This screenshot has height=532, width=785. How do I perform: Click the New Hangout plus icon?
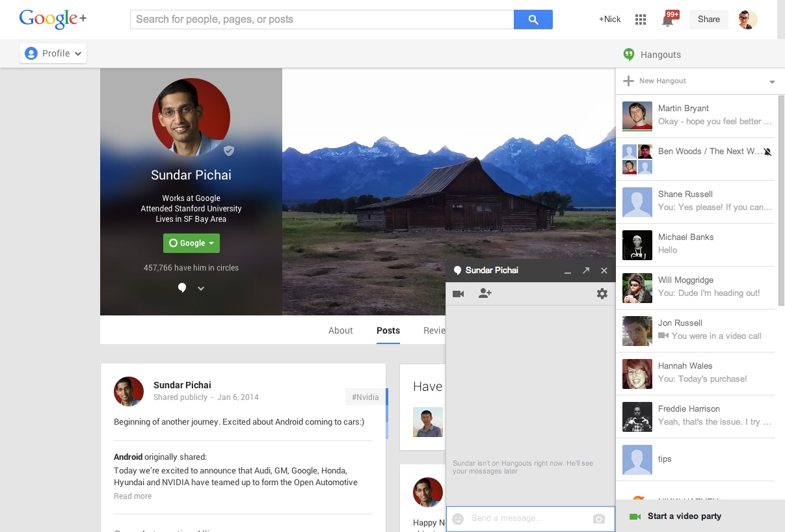[628, 81]
